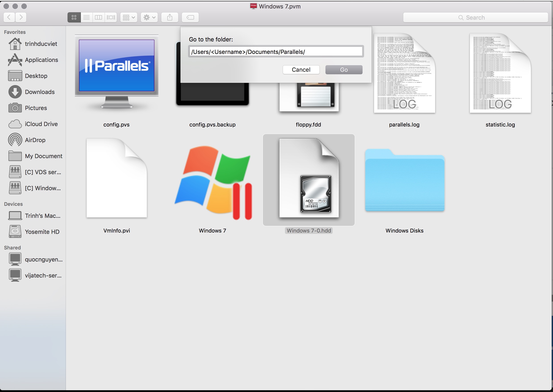This screenshot has width=553, height=392.
Task: Click Cancel to dismiss the dialog
Action: click(301, 69)
